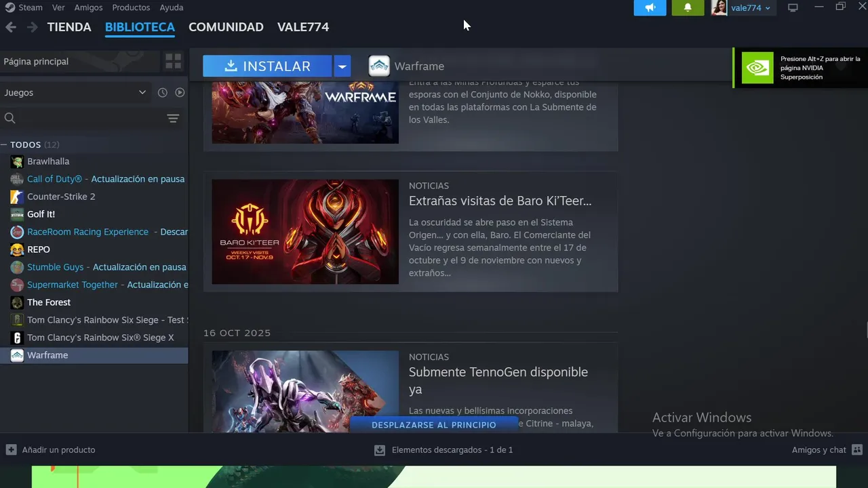Screen dimensions: 868x488
Task: Switch to the COMUNIDAD tab
Action: click(x=226, y=27)
